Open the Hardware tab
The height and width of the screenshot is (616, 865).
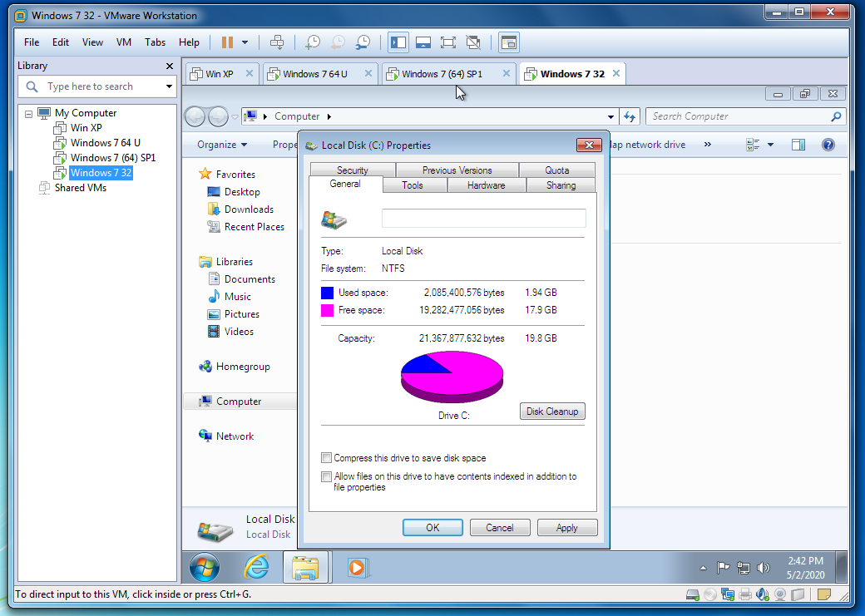pos(486,185)
